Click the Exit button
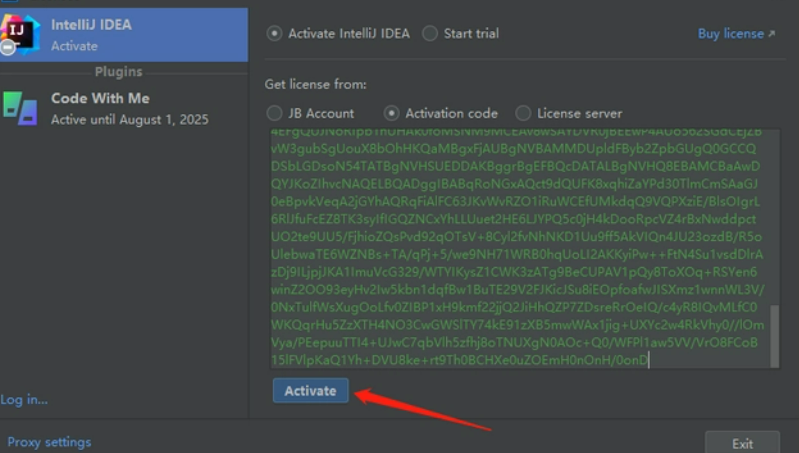Screen dimensions: 799x453 [x=742, y=443]
